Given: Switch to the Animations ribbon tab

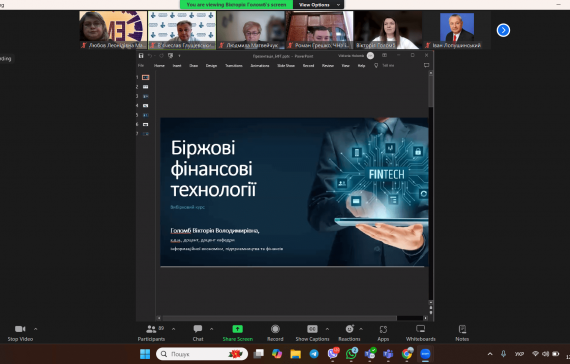Looking at the screenshot, I should pyautogui.click(x=260, y=65).
